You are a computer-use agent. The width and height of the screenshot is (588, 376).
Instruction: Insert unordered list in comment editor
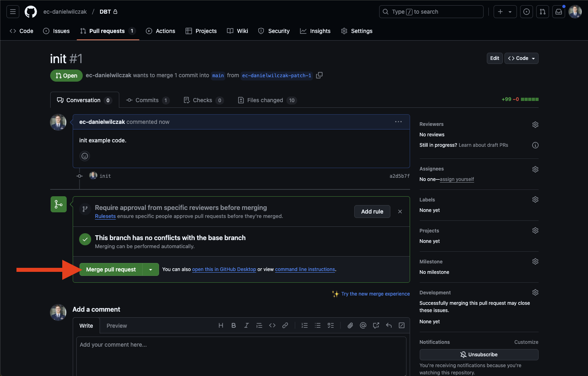[318, 325]
